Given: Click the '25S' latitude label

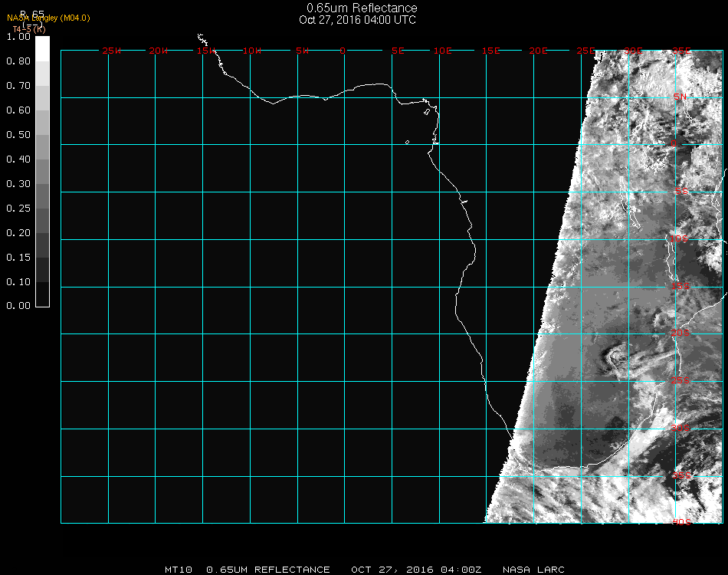Looking at the screenshot, I should click(680, 381).
